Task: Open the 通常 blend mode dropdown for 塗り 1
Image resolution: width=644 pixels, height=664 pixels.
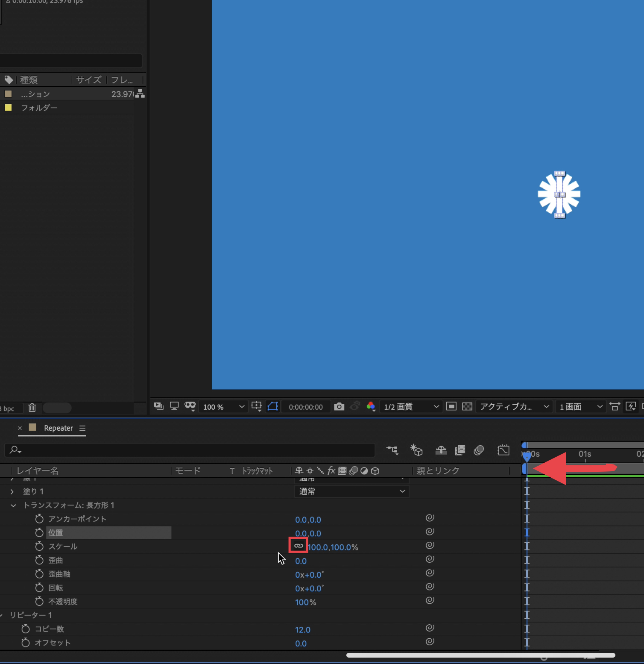Action: (x=351, y=491)
